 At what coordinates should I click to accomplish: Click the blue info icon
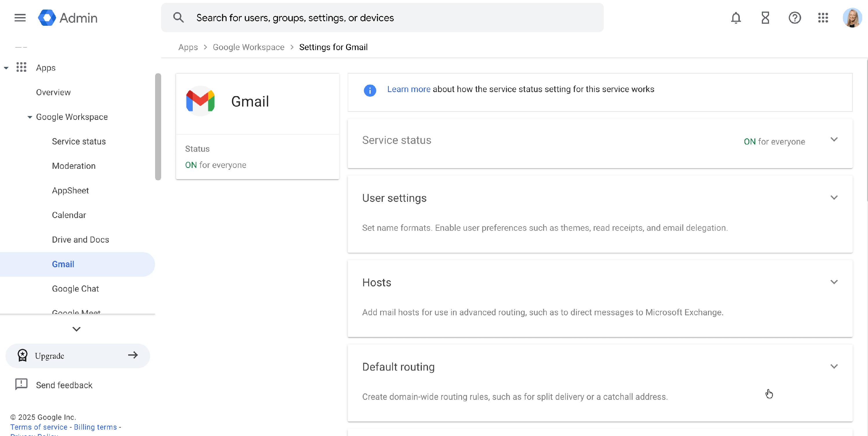370,90
